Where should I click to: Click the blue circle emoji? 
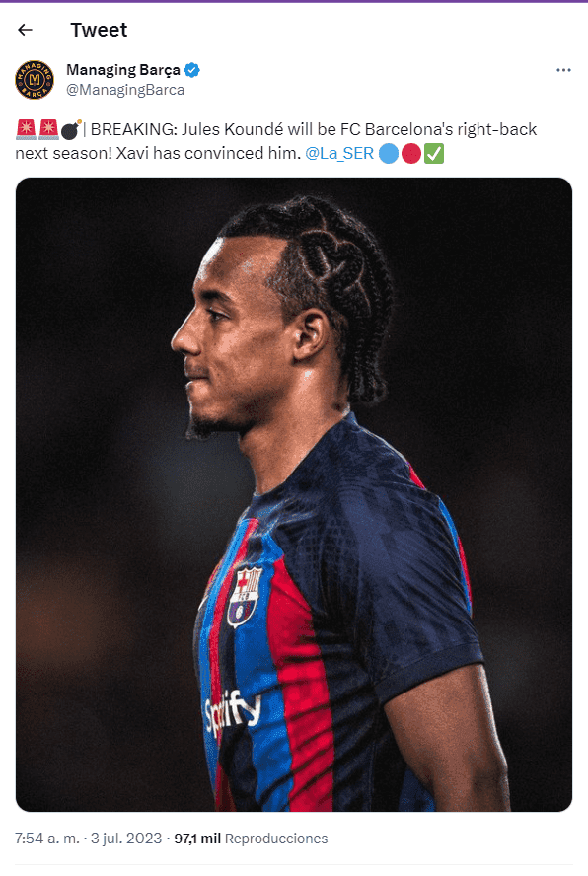389,154
